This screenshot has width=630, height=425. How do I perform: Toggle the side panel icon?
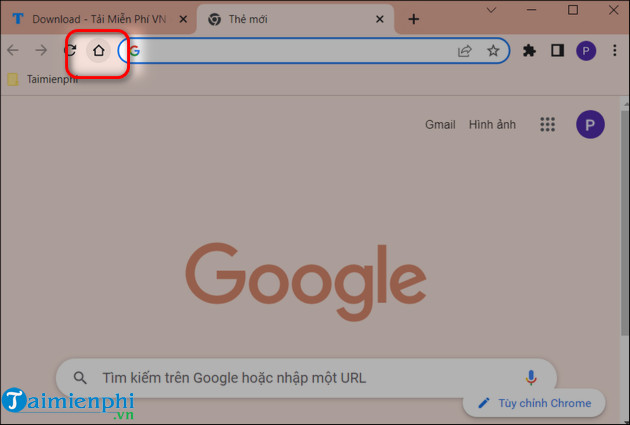tap(557, 51)
